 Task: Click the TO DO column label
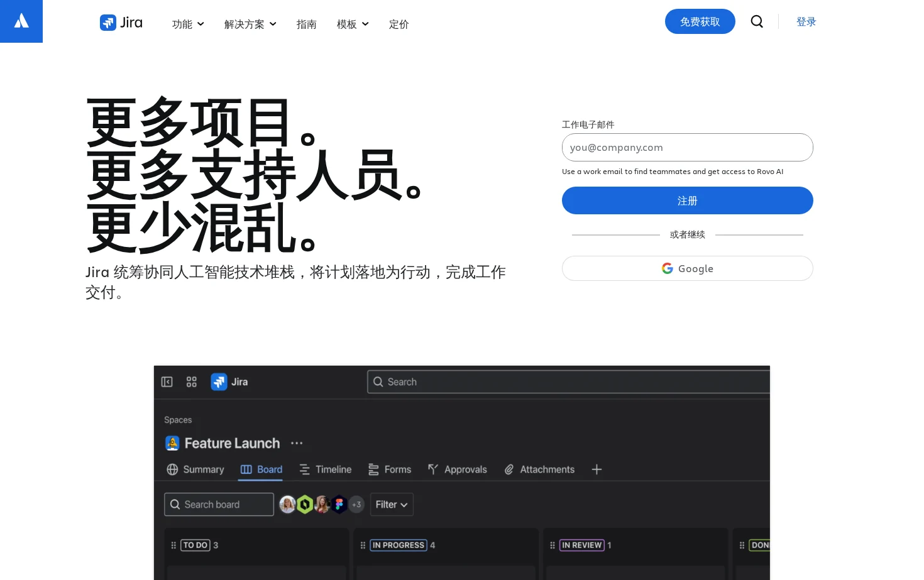pyautogui.click(x=195, y=545)
